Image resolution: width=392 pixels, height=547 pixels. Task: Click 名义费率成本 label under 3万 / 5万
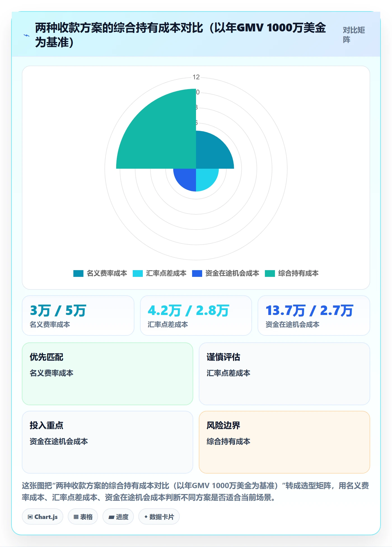click(50, 325)
